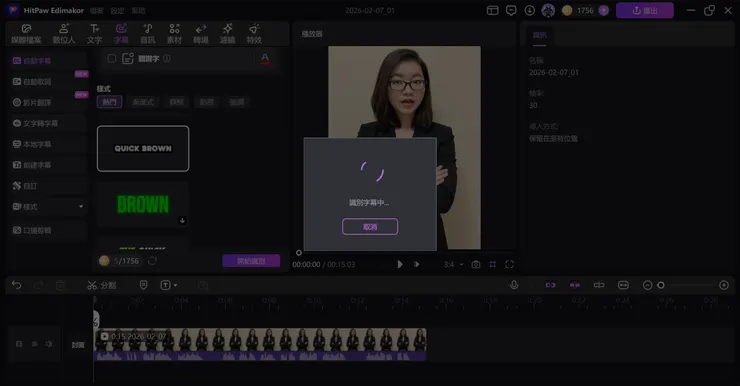The width and height of the screenshot is (740, 386).
Task: Cancel the subtitle recognition dialog (取消)
Action: tap(370, 227)
